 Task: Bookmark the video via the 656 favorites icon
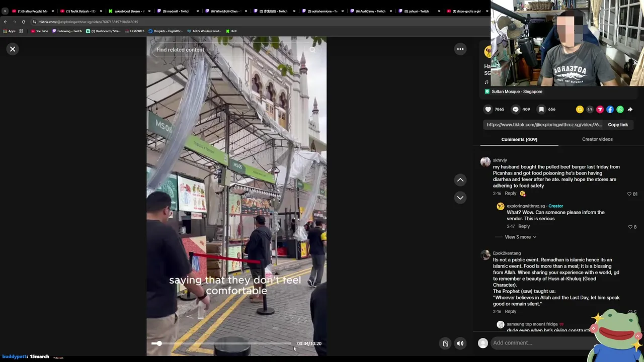[541, 109]
